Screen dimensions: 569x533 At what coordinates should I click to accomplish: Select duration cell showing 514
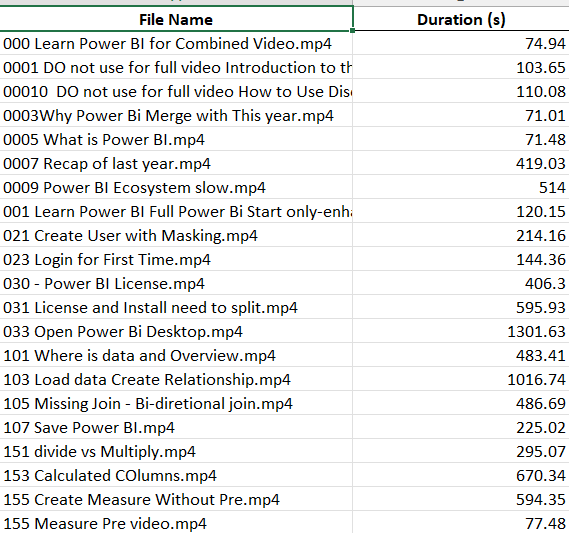pyautogui.click(x=461, y=187)
